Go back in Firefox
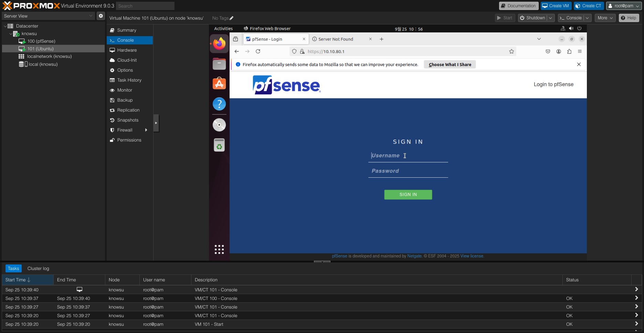The width and height of the screenshot is (644, 333). (236, 51)
